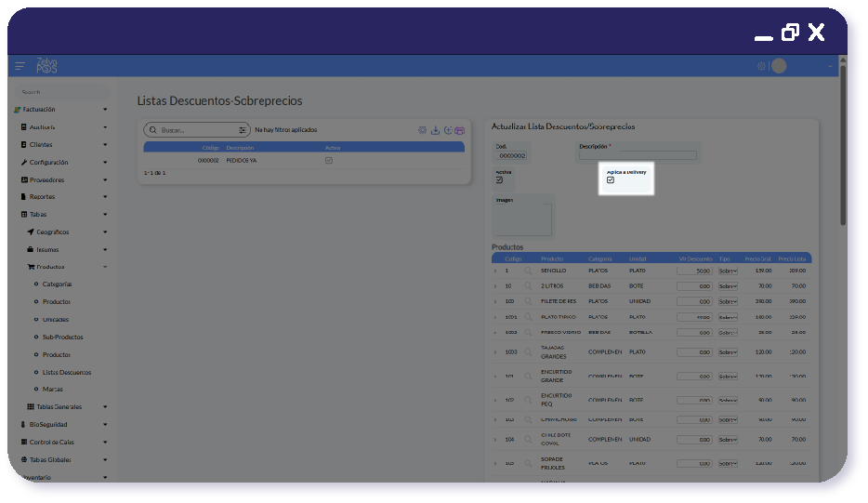The width and height of the screenshot is (868, 503).
Task: Open the hamburger menu in header
Action: [20, 66]
